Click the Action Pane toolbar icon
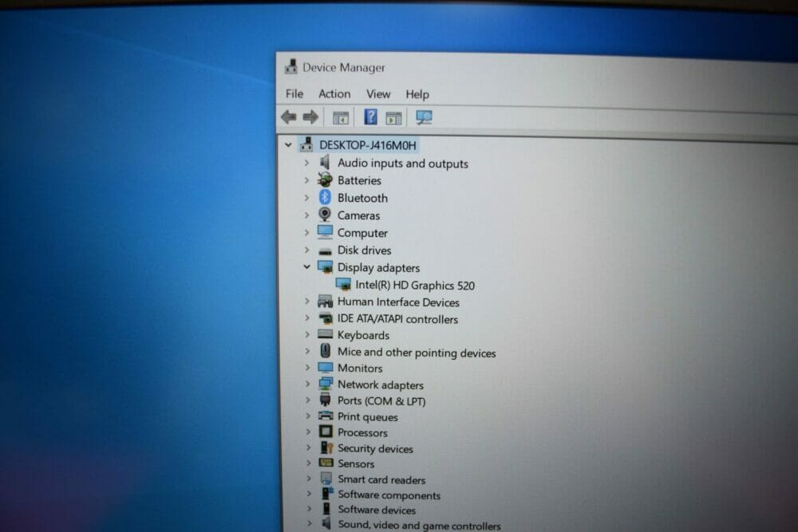The image size is (798, 532). click(x=393, y=119)
